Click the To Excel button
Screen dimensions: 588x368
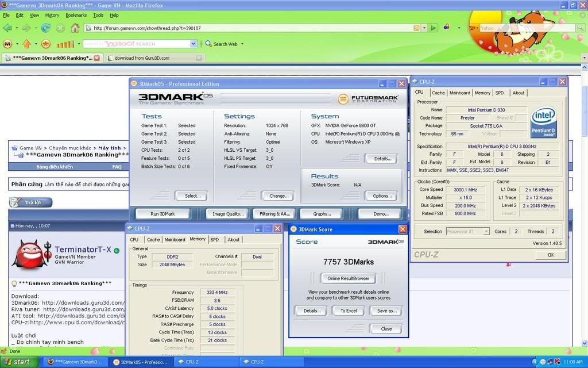349,310
